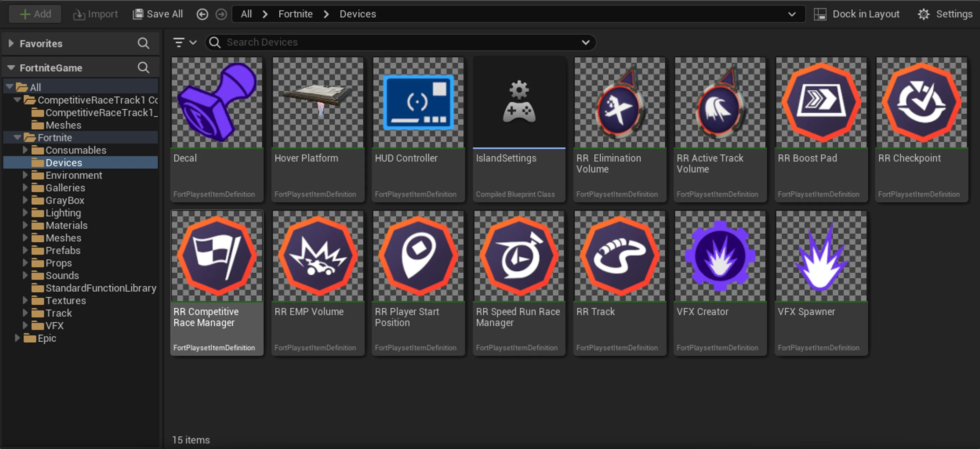The width and height of the screenshot is (980, 449).
Task: Expand the Environment folder
Action: 25,175
